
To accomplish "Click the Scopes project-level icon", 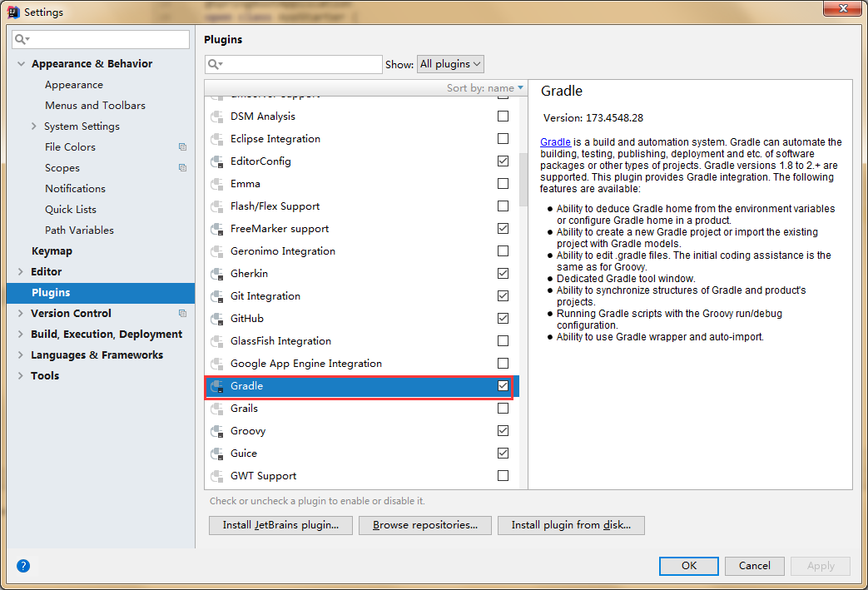I will click(x=183, y=168).
